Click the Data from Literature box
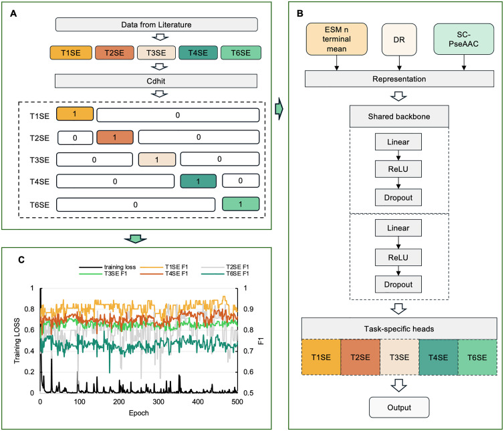This screenshot has width=504, height=431. point(156,25)
